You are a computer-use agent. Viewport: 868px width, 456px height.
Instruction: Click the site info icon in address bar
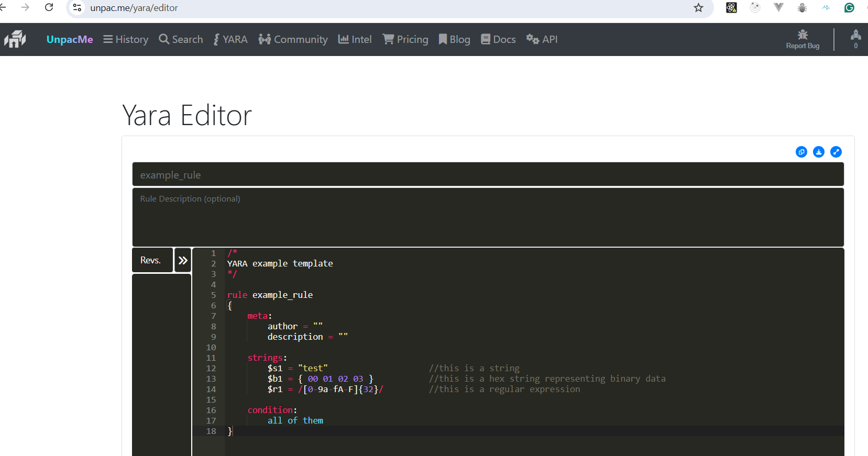[x=77, y=7]
